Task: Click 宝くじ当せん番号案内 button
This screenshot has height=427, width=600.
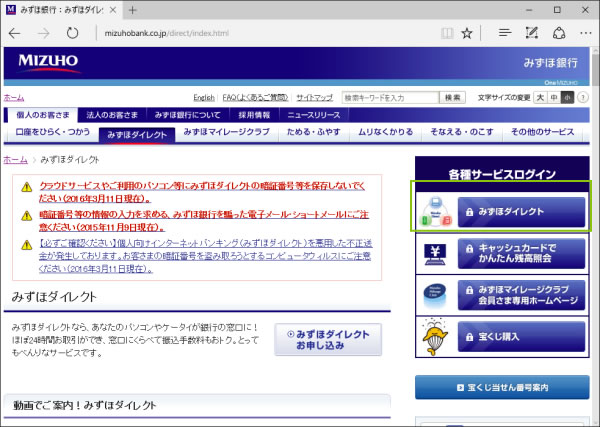Action: pyautogui.click(x=502, y=387)
